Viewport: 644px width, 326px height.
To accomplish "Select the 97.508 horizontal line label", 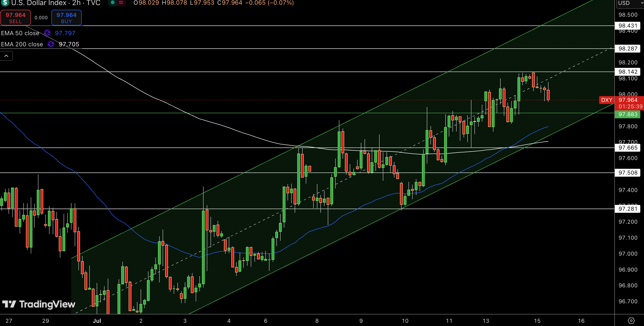I will 628,173.
